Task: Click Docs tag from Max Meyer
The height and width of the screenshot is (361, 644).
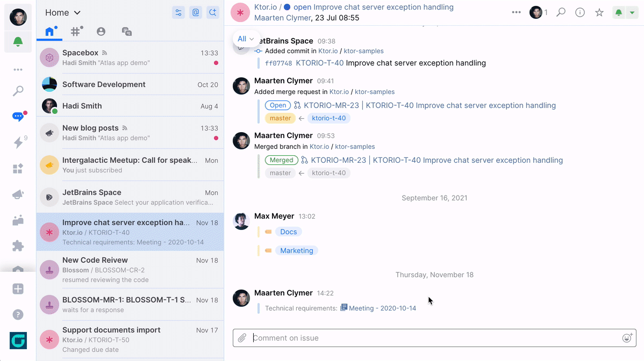Action: [288, 232]
